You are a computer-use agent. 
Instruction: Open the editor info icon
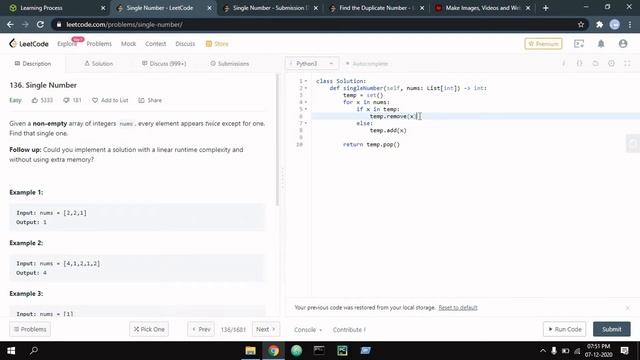(x=564, y=64)
